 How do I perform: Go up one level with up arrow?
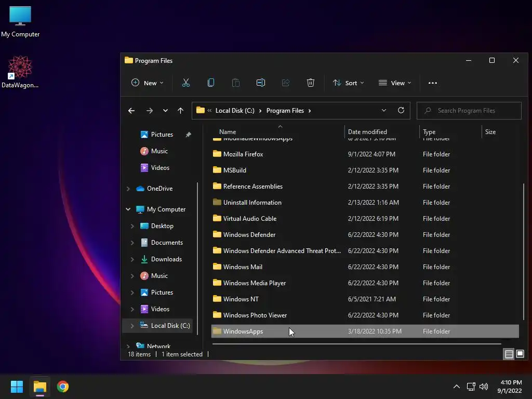[x=180, y=111]
